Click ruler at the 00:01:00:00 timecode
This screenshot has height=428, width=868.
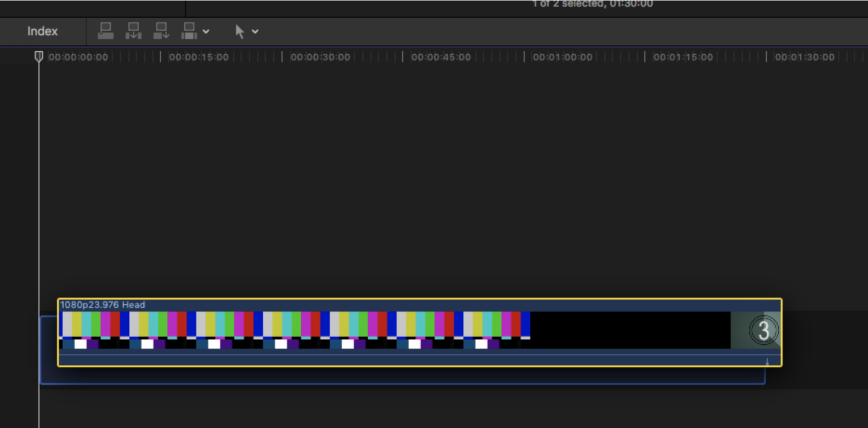[562, 57]
